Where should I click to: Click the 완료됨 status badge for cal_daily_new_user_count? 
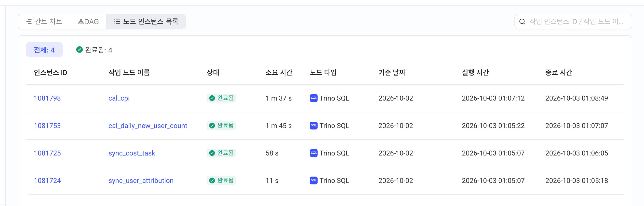tap(221, 125)
